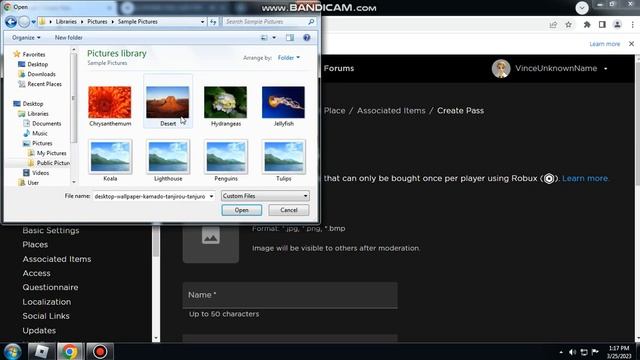Open Places in sidebar menu
640x360 pixels.
point(35,244)
